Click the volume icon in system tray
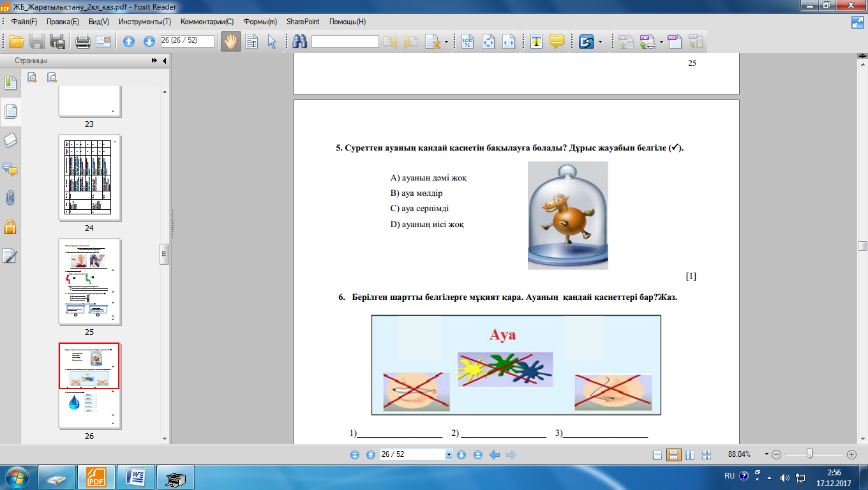The height and width of the screenshot is (490, 868). coord(784,477)
